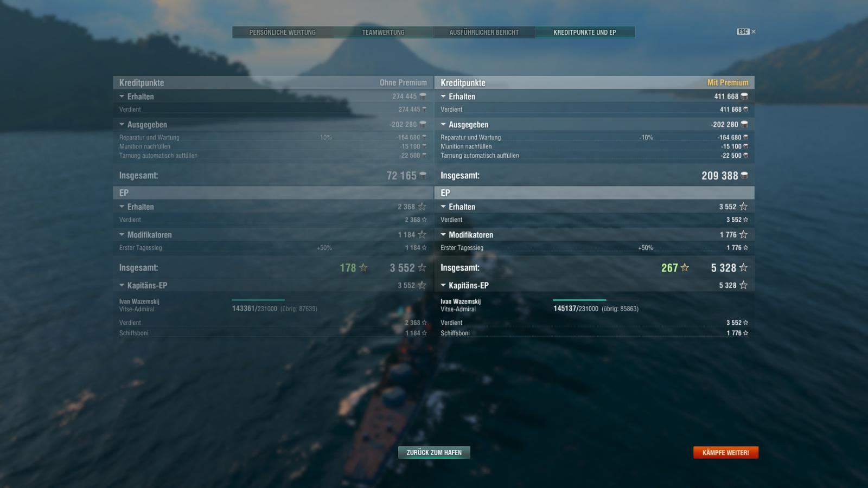The image size is (868, 488).
Task: Click the star icon next to 5 328 total XP
Action: pos(743,267)
